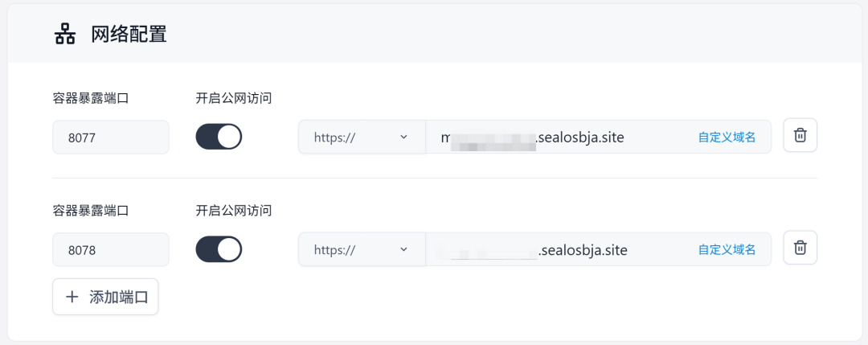
Task: Disable public access toggle for port 8077
Action: point(219,137)
